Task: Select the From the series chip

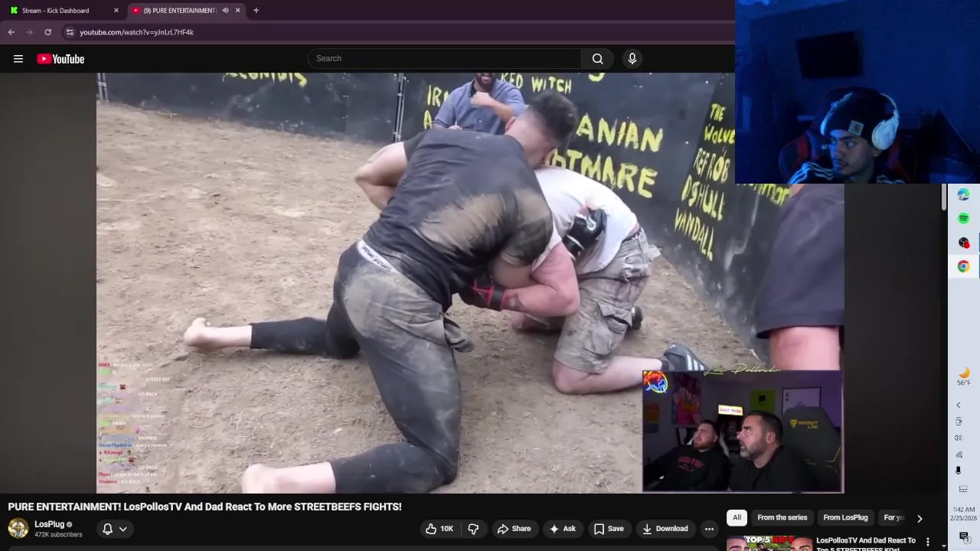Action: pos(782,517)
